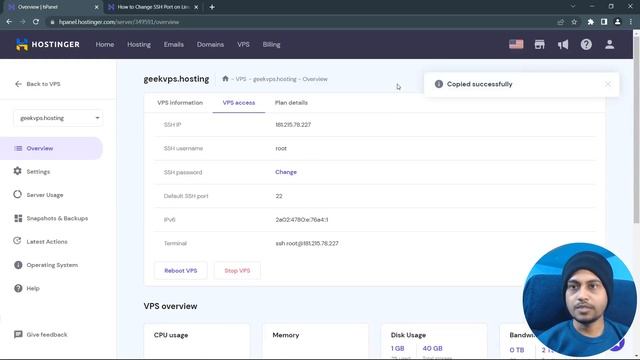Click the 40 GB disk usage value
The width and height of the screenshot is (640, 360).
tap(432, 348)
